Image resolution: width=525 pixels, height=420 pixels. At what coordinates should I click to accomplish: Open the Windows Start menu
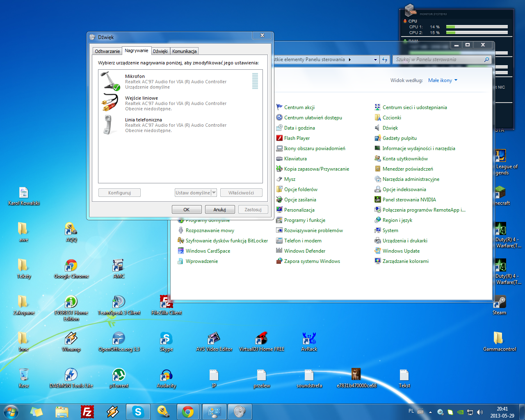(11, 411)
